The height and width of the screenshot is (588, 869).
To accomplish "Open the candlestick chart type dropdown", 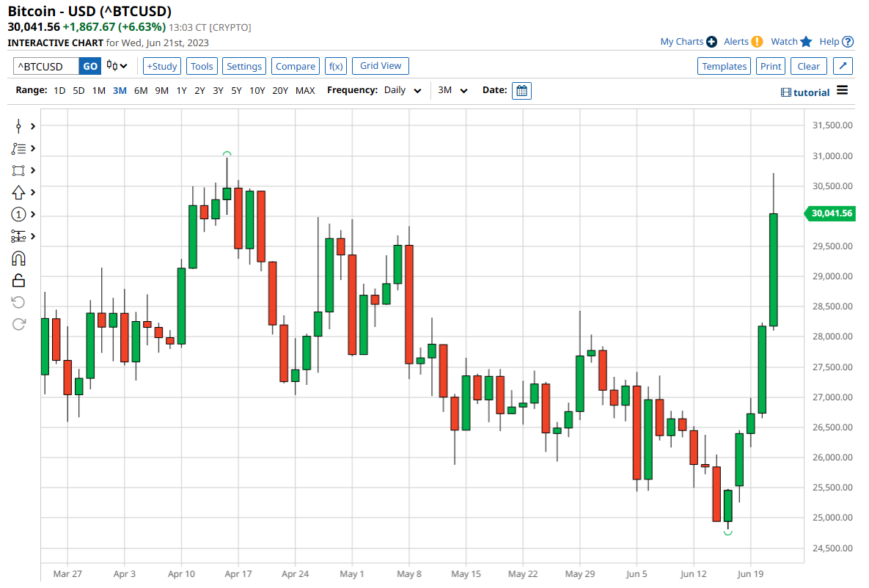I will pyautogui.click(x=117, y=66).
